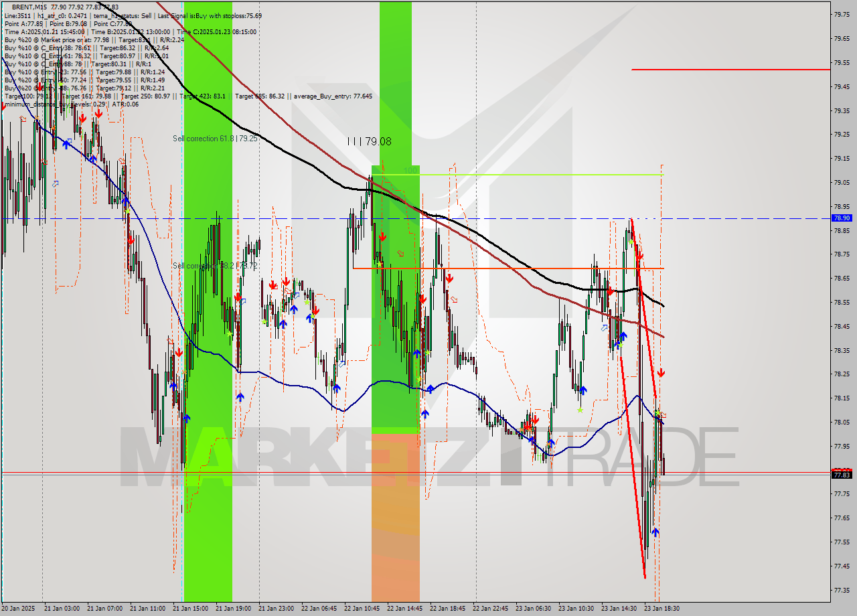
Task: Click the 78.65 price axis label
Action: pos(842,278)
